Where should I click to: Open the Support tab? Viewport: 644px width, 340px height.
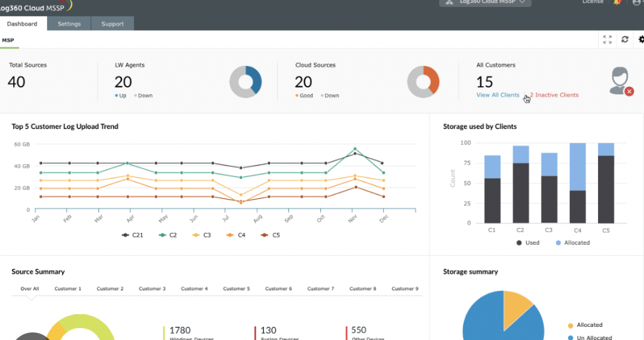pos(113,24)
